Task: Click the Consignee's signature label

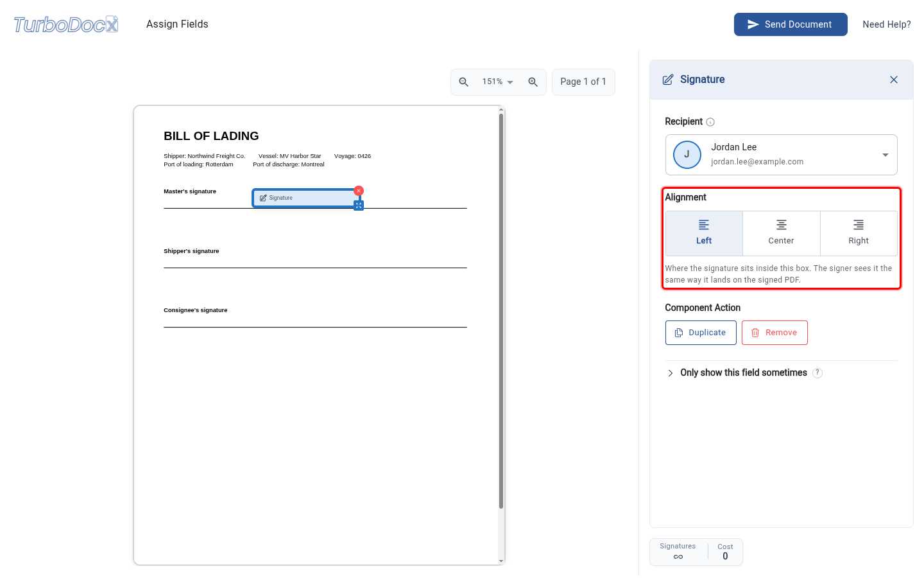Action: point(196,310)
